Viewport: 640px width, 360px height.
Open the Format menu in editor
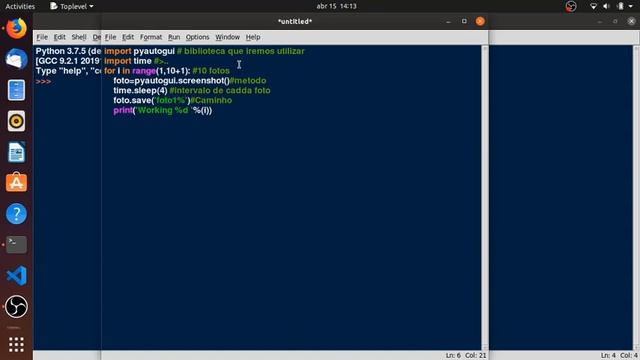(151, 37)
